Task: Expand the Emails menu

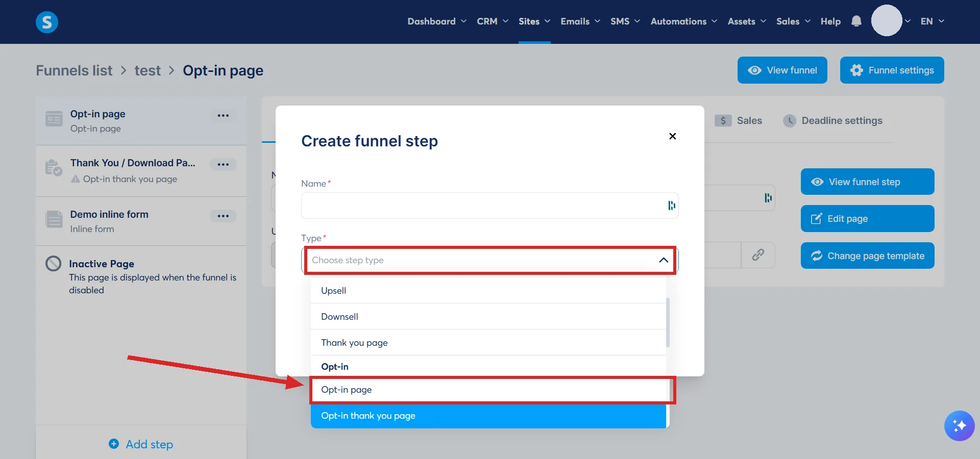Action: [x=580, y=21]
